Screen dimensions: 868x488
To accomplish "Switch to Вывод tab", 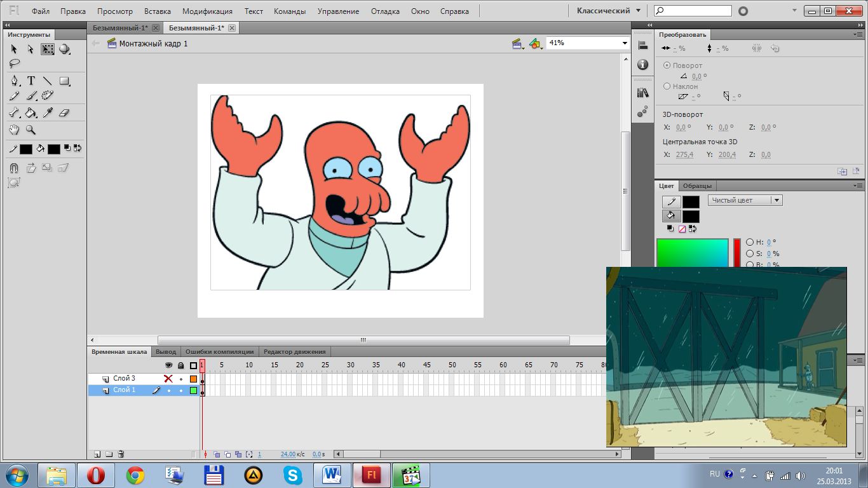I will pos(166,351).
